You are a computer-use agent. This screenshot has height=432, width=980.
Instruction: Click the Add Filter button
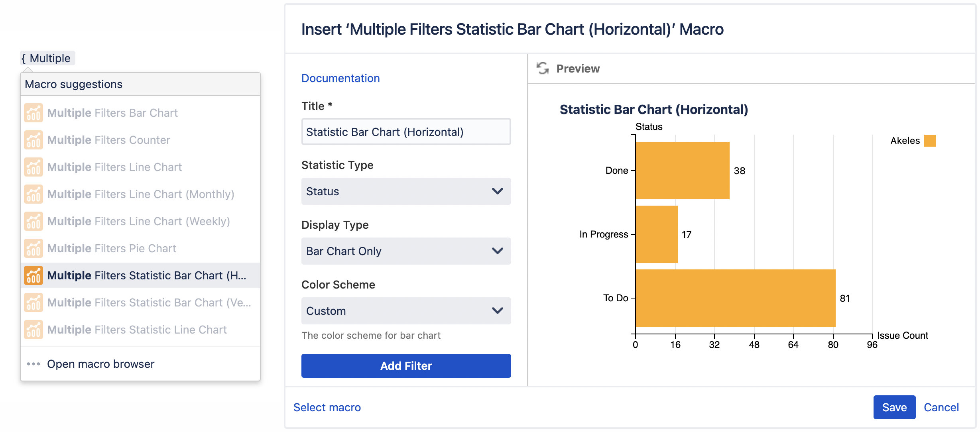point(405,365)
